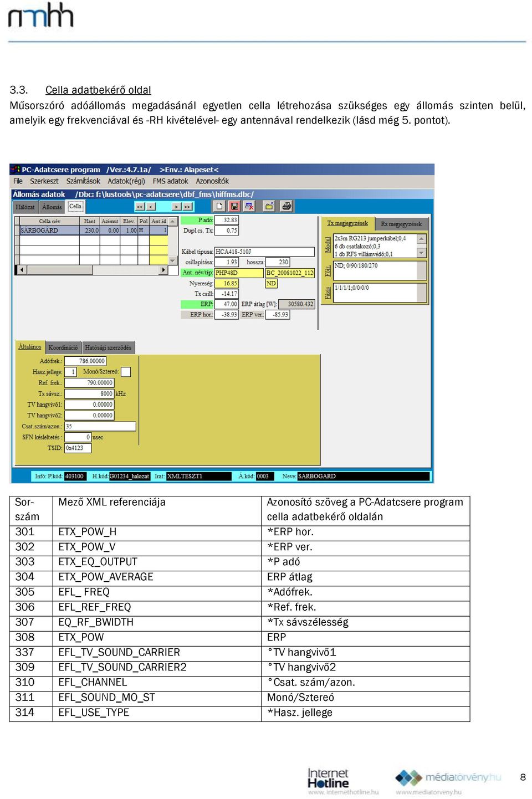
Task: Open the Adatok(régi) menu
Action: coord(126,181)
